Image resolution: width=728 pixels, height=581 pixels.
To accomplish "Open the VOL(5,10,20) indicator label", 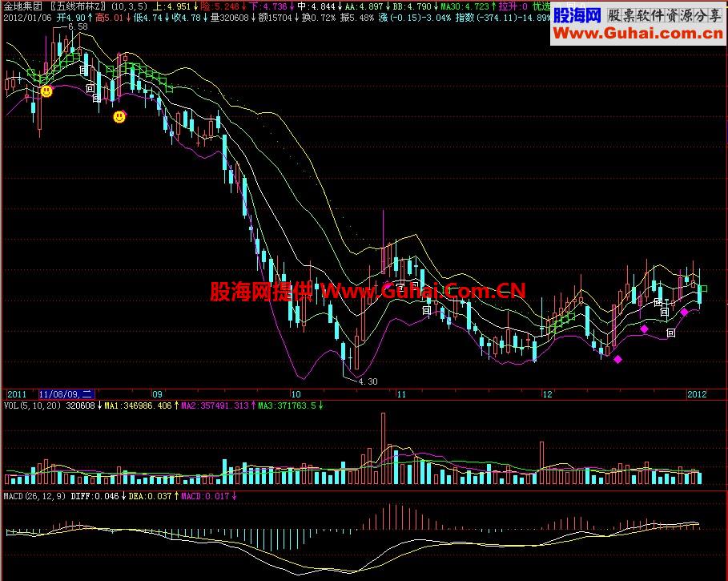I will pyautogui.click(x=32, y=405).
